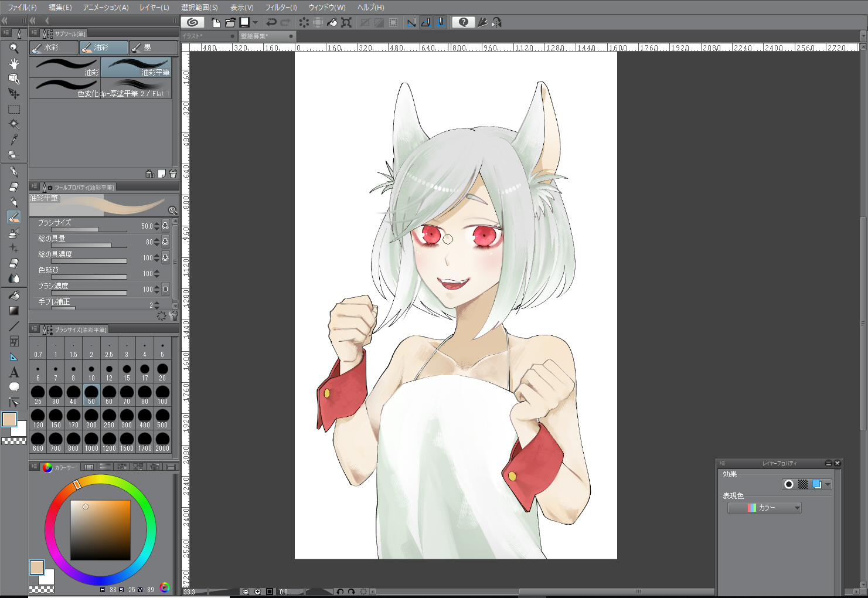Viewport: 868px width, 598px height.
Task: Select the Pen nib tool
Action: (x=14, y=172)
